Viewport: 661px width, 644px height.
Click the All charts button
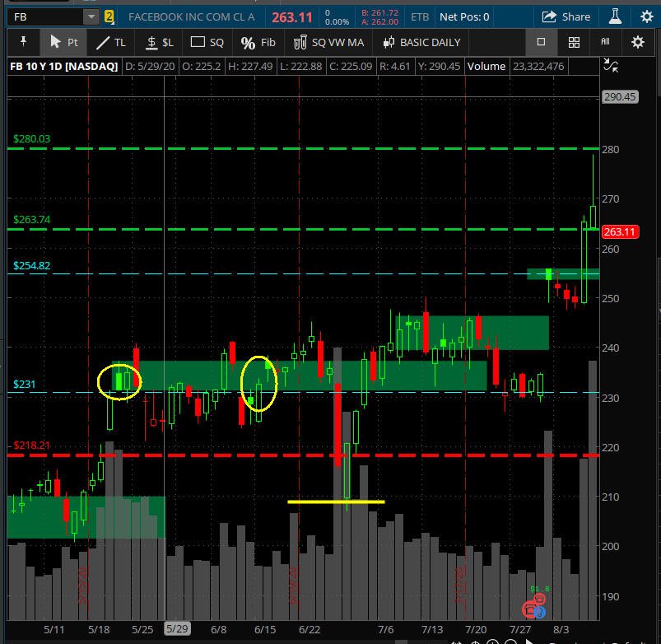[x=606, y=42]
